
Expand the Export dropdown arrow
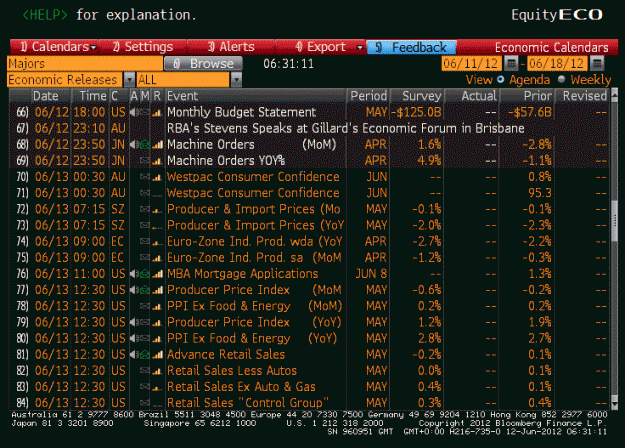click(x=360, y=47)
